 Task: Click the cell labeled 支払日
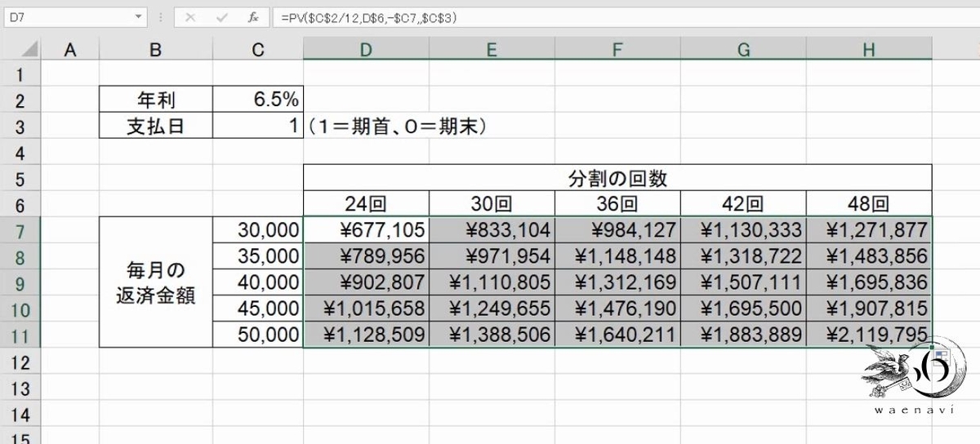(155, 127)
